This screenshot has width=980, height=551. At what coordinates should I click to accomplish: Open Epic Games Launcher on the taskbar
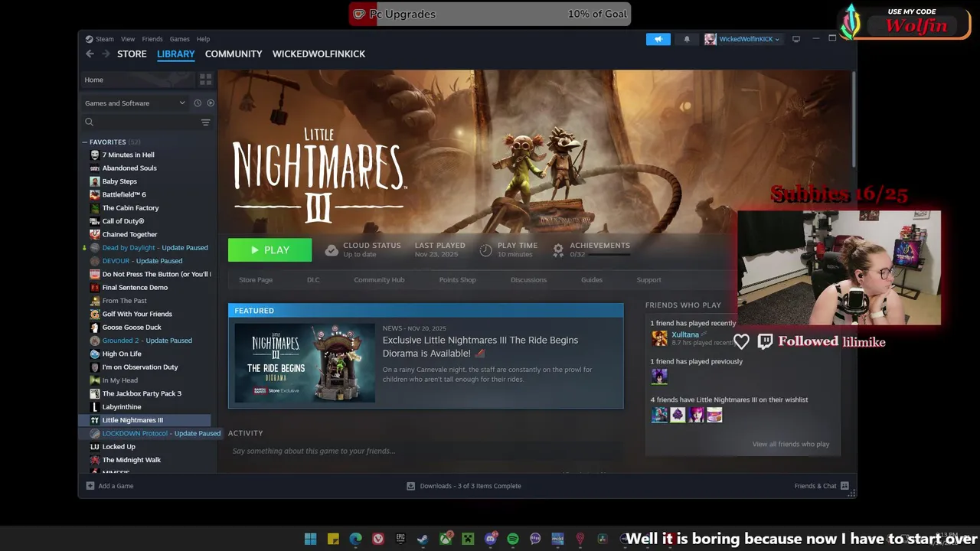coord(400,539)
